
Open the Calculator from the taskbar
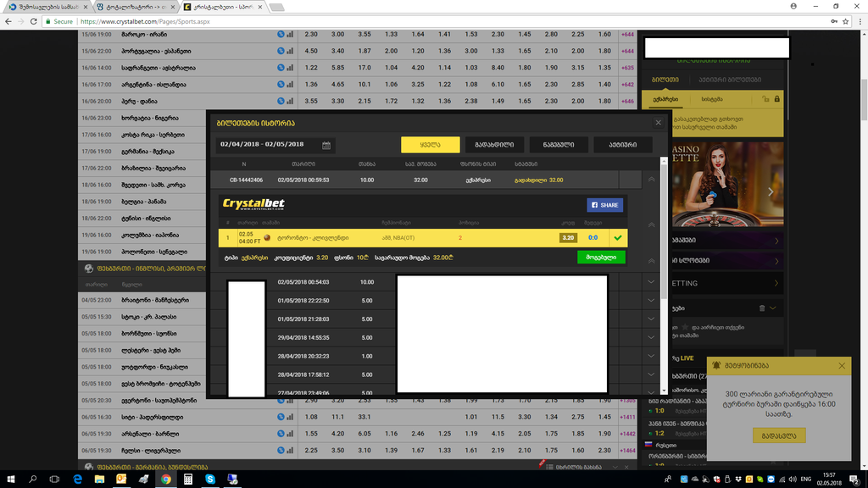[188, 480]
